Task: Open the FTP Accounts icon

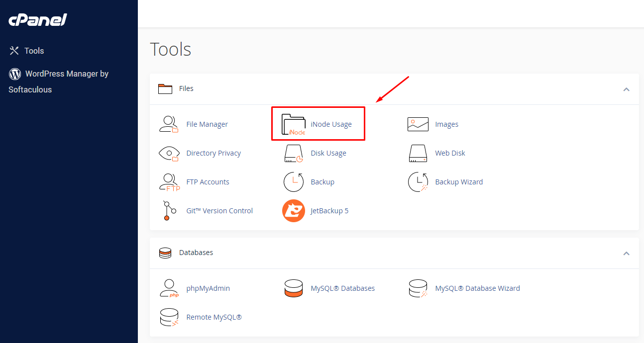Action: [169, 182]
